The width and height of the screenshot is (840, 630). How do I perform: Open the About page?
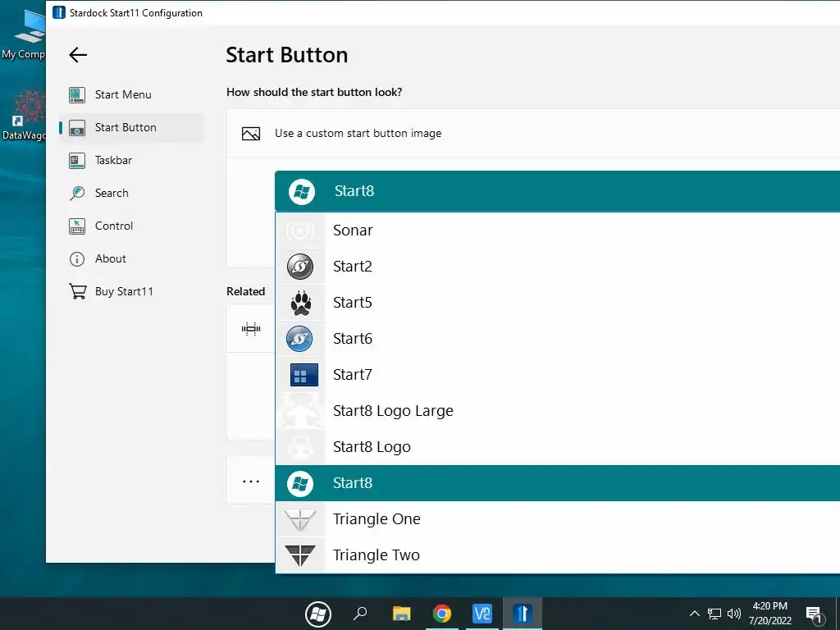(x=131, y=258)
